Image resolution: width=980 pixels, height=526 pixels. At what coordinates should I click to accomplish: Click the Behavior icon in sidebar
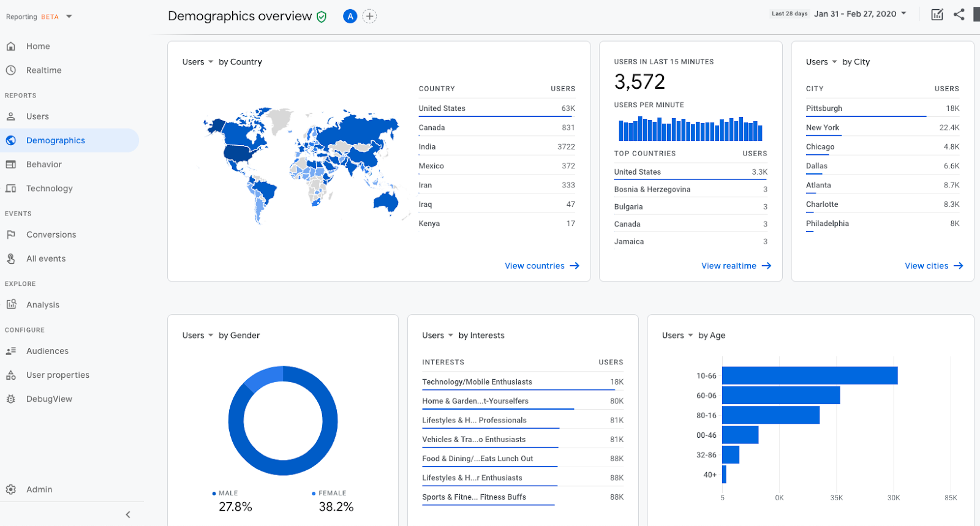[11, 164]
